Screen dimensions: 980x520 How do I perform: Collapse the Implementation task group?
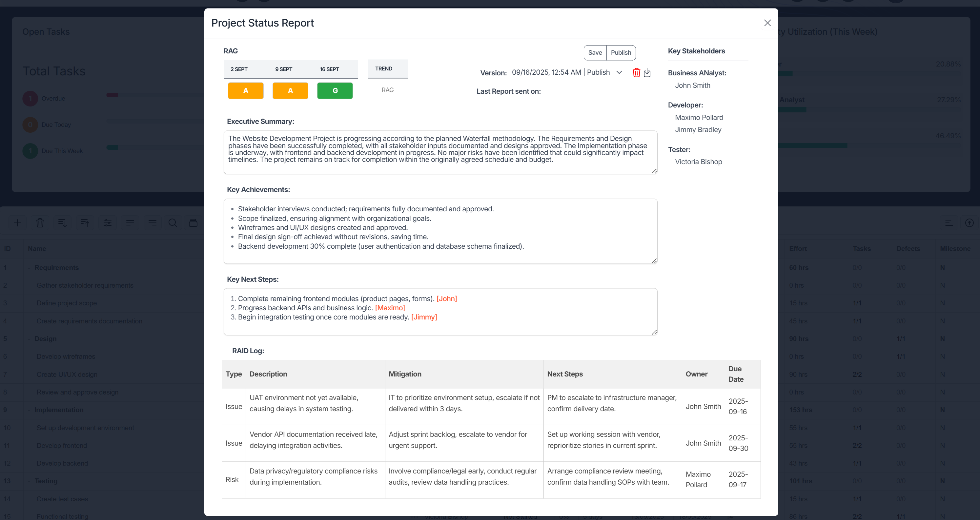pos(29,410)
